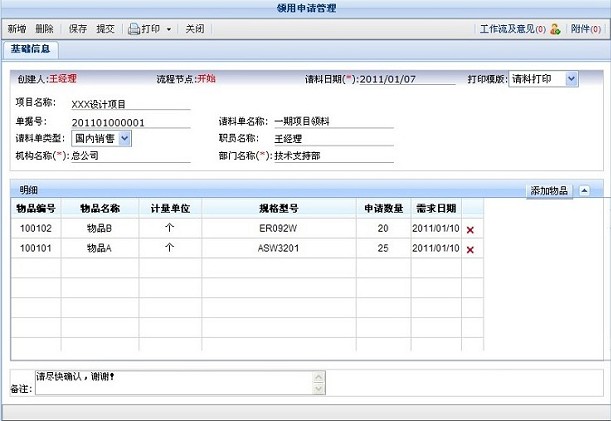
Task: Open the 打印 dropdown arrow
Action: (x=169, y=30)
